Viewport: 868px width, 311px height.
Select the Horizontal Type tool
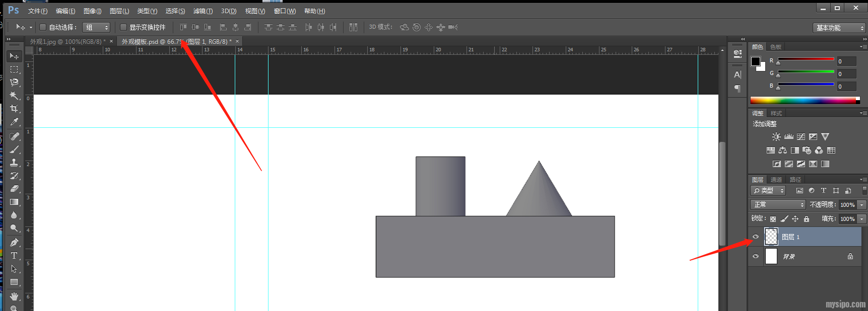pos(14,256)
